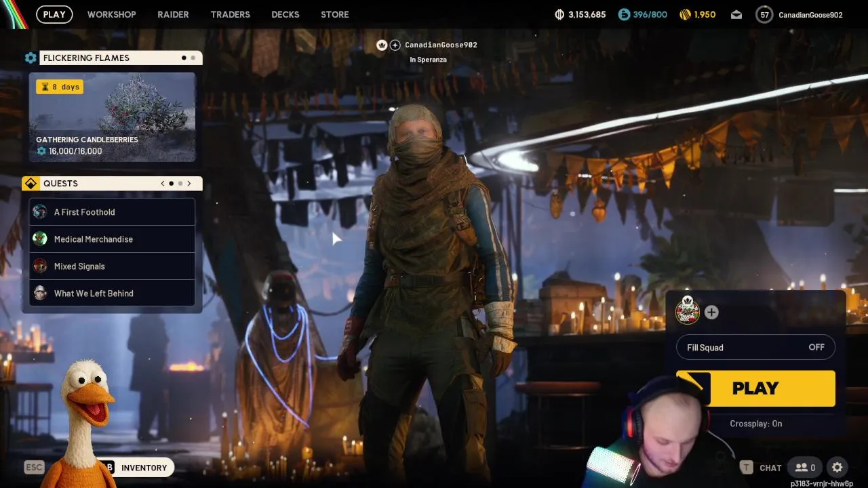This screenshot has width=868, height=488.
Task: Select the first Flickering Flames page dot
Action: (184, 58)
